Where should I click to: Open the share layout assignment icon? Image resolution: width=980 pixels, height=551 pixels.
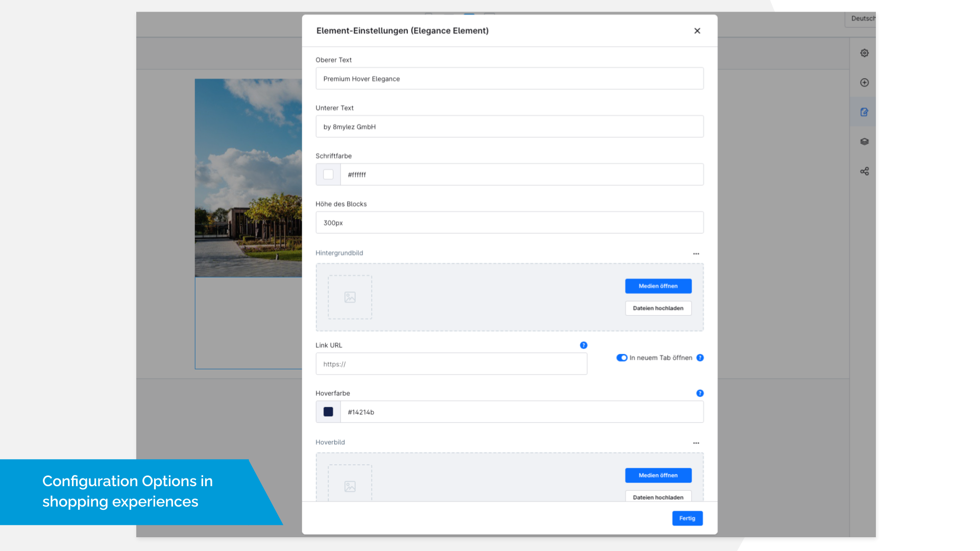(x=864, y=171)
